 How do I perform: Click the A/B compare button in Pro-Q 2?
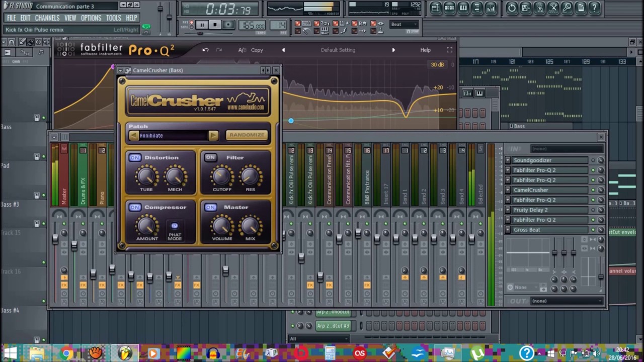click(242, 50)
